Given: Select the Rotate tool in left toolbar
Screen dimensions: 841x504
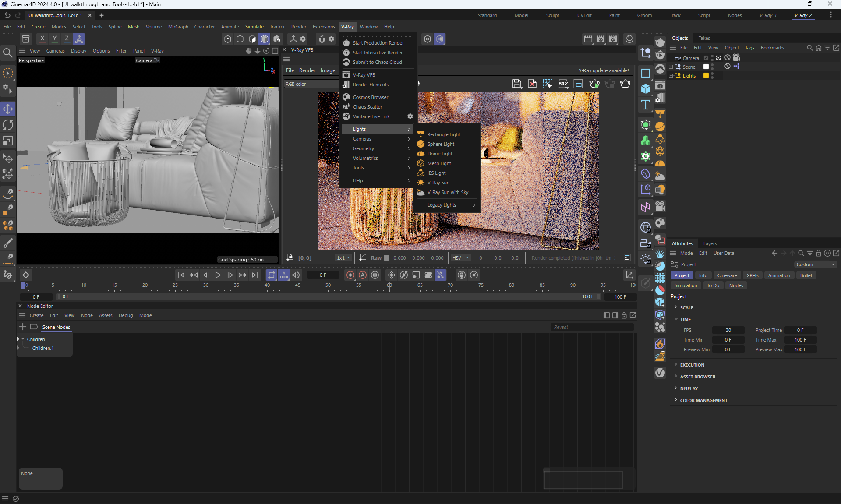Looking at the screenshot, I should (8, 125).
